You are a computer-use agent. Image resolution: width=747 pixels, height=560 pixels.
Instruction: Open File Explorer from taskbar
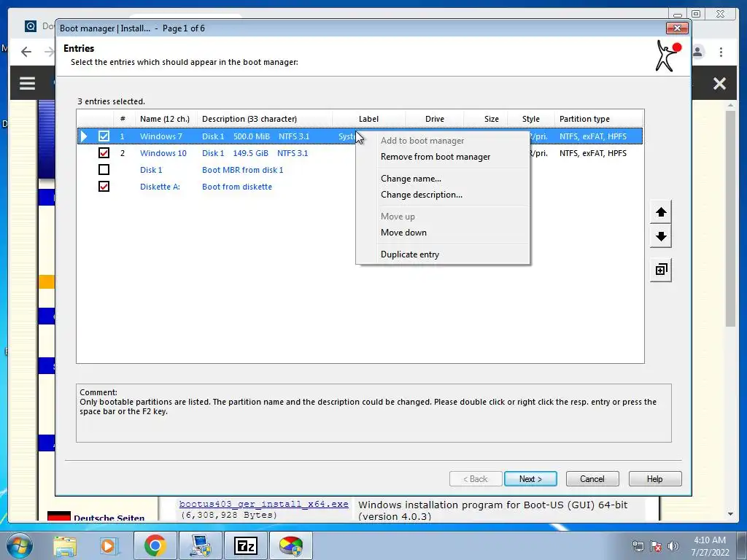point(65,545)
